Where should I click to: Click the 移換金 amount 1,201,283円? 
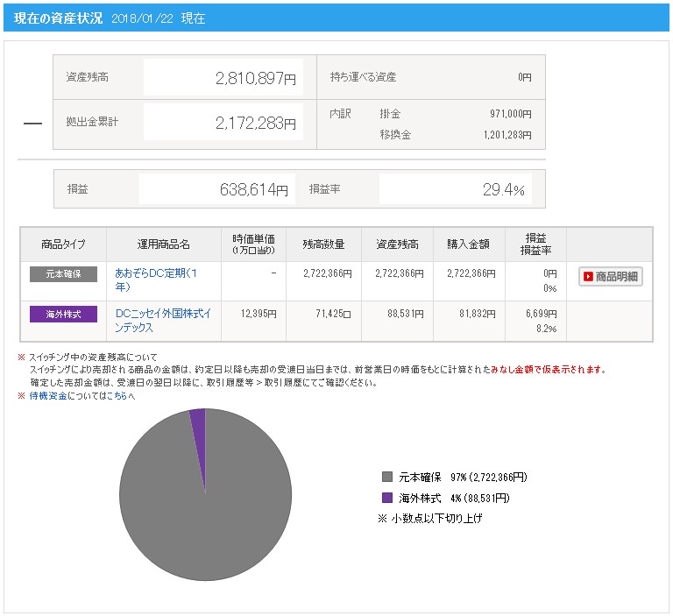coord(507,135)
